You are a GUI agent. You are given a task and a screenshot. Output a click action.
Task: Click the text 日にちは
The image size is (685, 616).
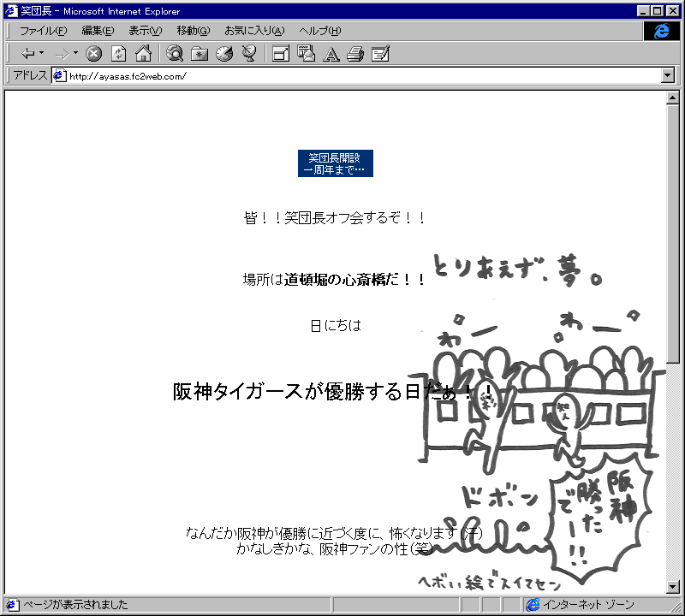tap(336, 325)
